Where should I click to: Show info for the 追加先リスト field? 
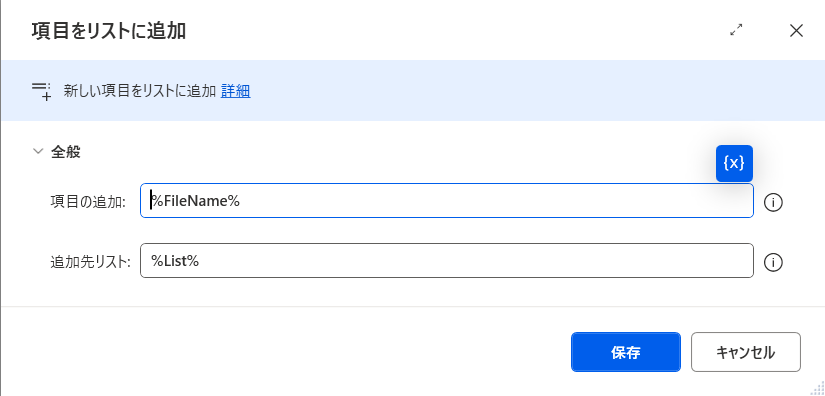773,262
